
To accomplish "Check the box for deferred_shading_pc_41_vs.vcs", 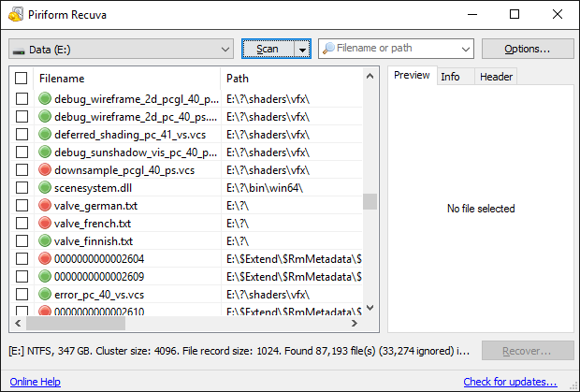I will pos(22,134).
